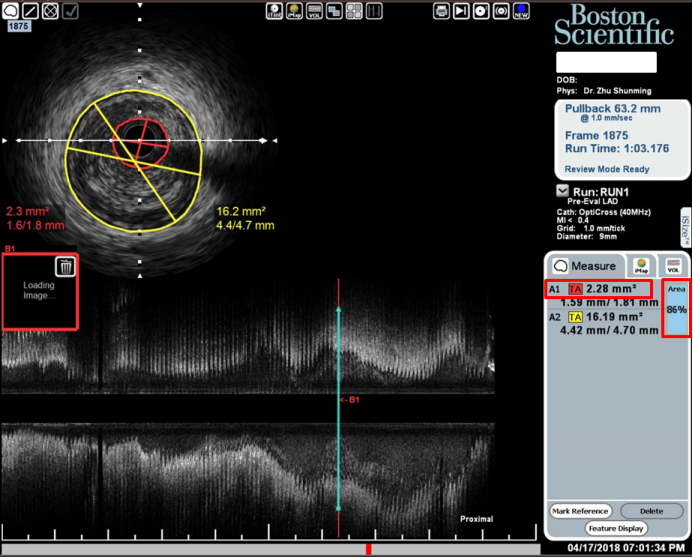This screenshot has width=693, height=558.
Task: Open Feature Display
Action: point(616,528)
